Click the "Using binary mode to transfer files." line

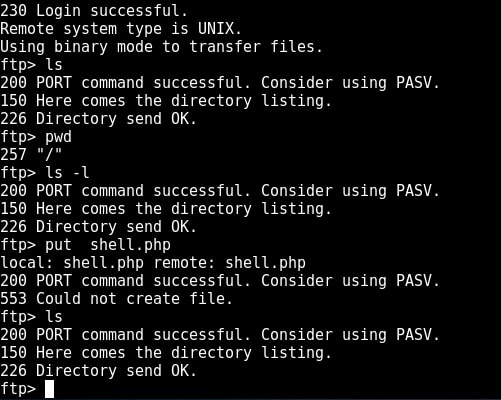tap(161, 47)
